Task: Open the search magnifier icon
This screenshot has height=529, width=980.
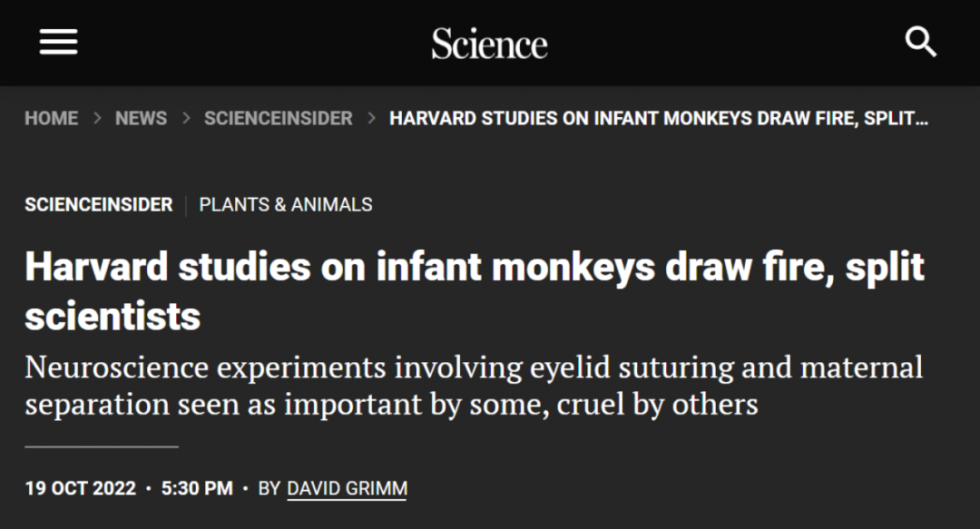Action: point(921,42)
